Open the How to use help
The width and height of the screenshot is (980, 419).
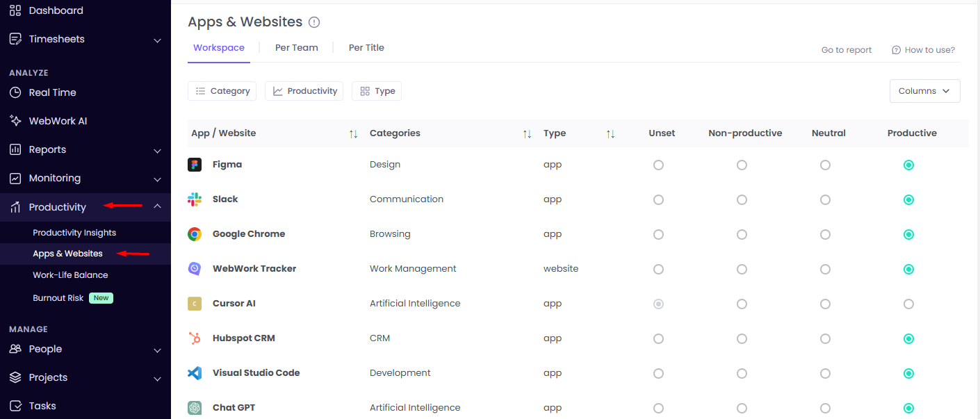[x=929, y=49]
